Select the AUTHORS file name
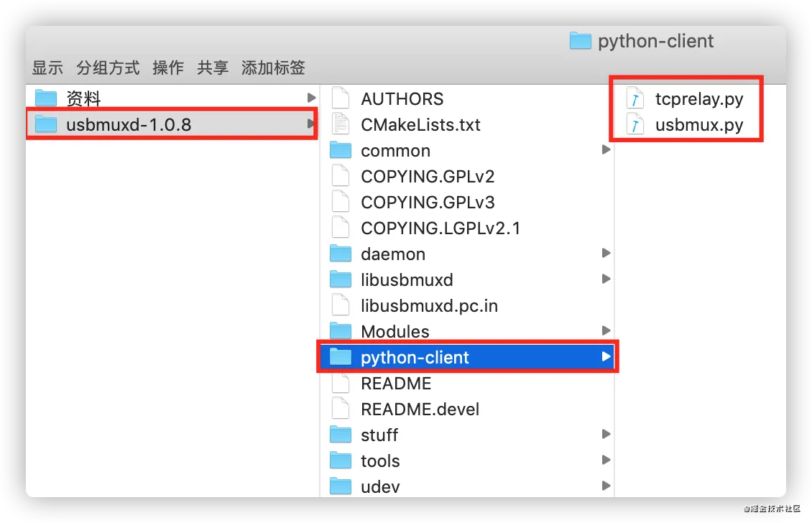 (402, 98)
